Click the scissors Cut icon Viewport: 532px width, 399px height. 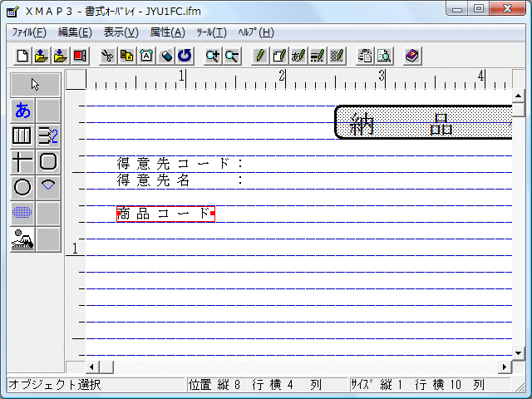(x=108, y=56)
